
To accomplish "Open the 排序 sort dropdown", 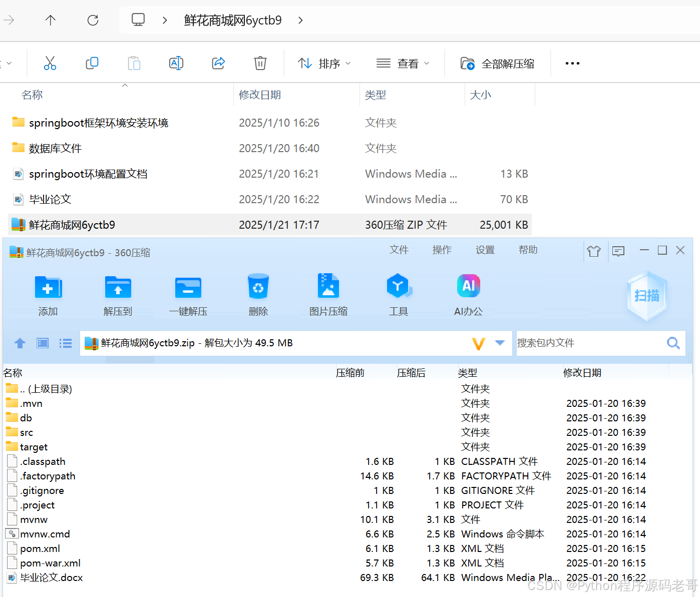I will [x=324, y=64].
